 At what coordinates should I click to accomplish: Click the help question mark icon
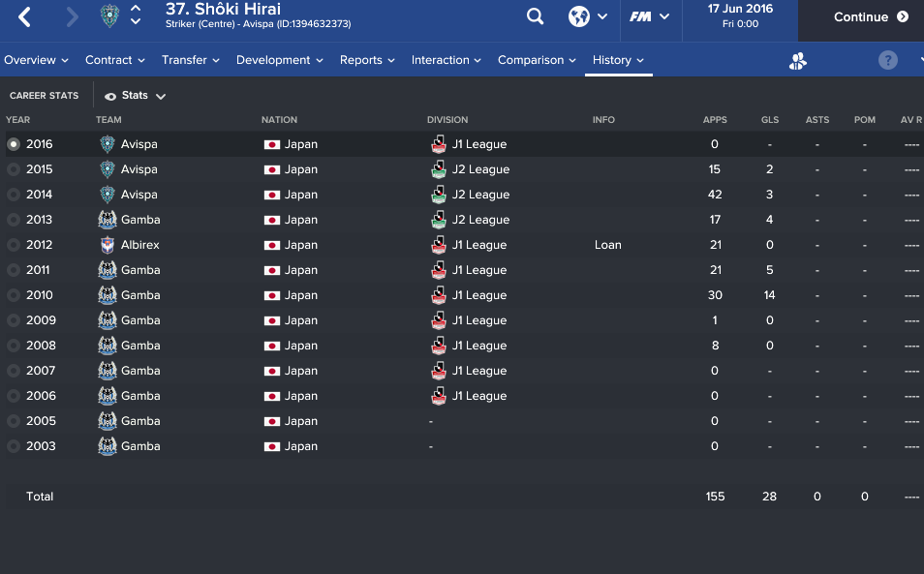887,60
